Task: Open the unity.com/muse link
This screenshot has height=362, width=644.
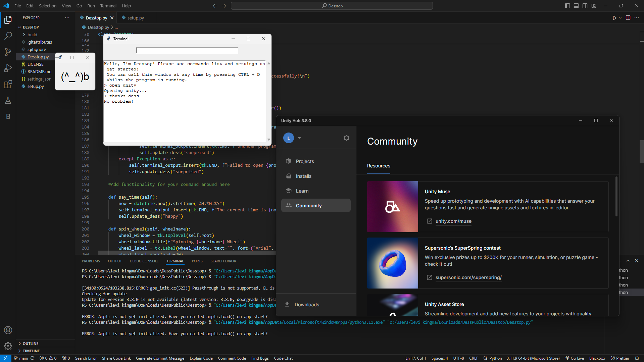Action: coord(453,221)
